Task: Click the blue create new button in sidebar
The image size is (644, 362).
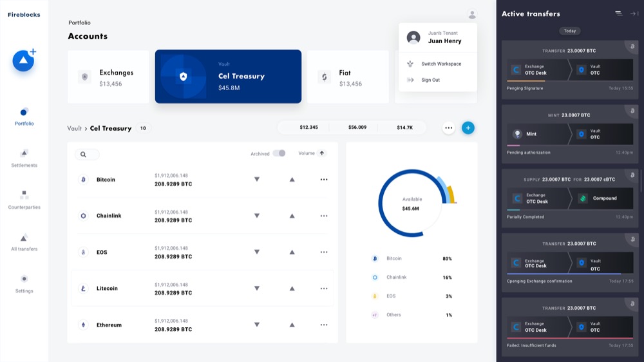Action: pos(23,61)
